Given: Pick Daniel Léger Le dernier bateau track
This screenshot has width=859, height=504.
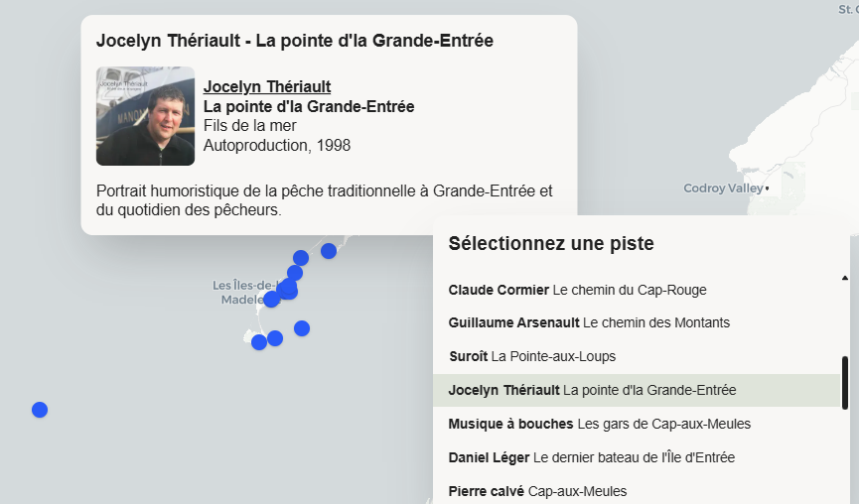Looking at the screenshot, I should tap(592, 457).
